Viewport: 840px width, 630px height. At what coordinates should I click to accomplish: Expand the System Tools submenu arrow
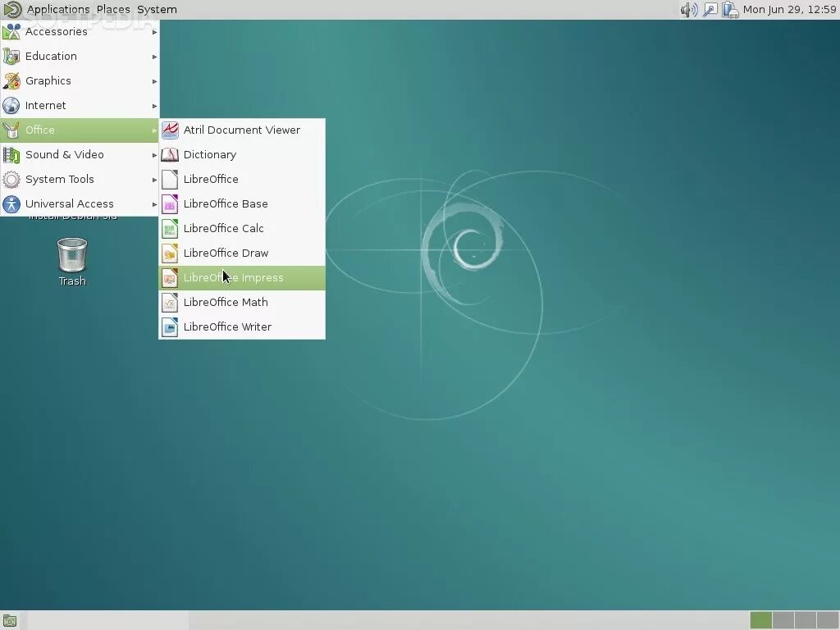154,180
